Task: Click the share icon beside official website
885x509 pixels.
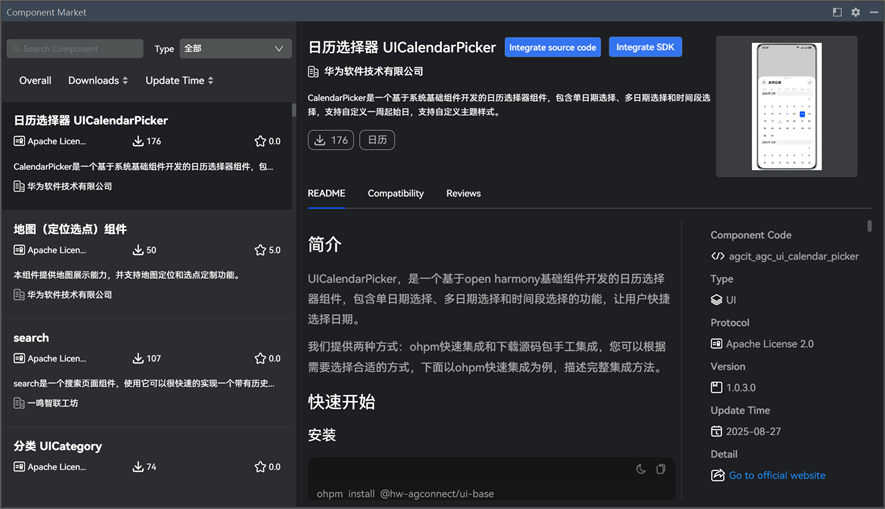Action: pos(717,476)
